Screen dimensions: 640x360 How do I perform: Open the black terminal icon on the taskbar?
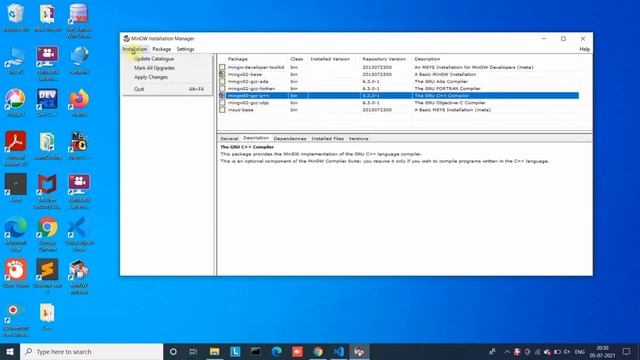click(256, 351)
